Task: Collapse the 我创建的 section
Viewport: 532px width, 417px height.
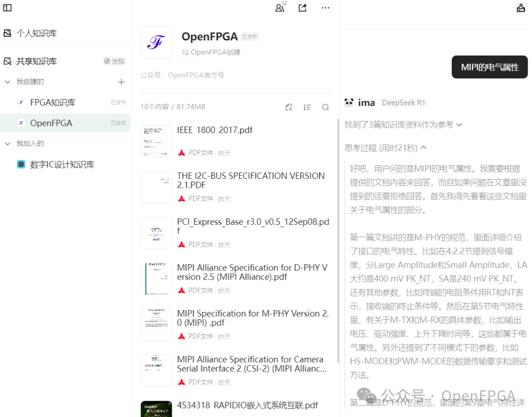Action: tap(7, 82)
